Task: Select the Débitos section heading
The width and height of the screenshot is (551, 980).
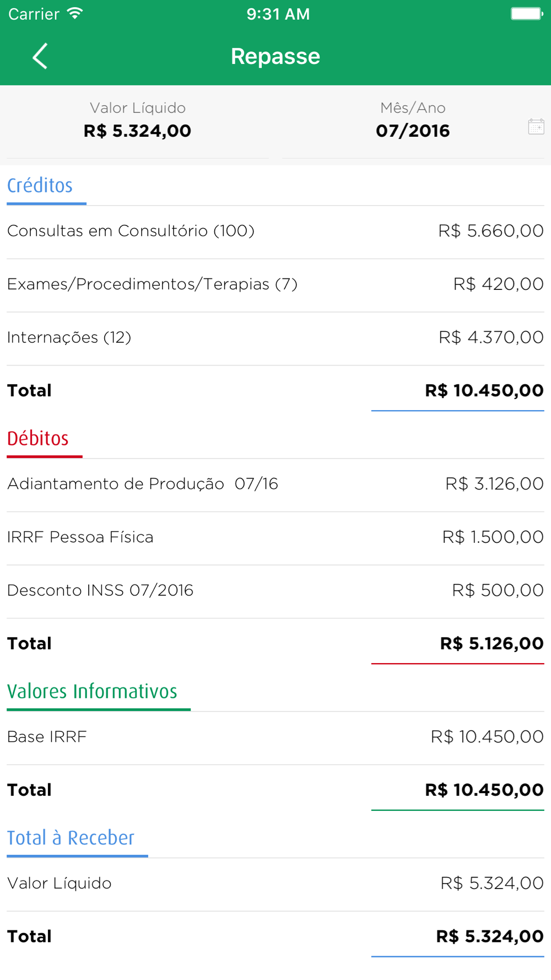Action: point(38,439)
